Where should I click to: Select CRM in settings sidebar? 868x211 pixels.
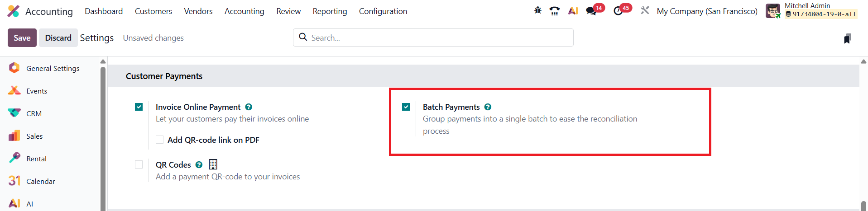pyautogui.click(x=34, y=113)
